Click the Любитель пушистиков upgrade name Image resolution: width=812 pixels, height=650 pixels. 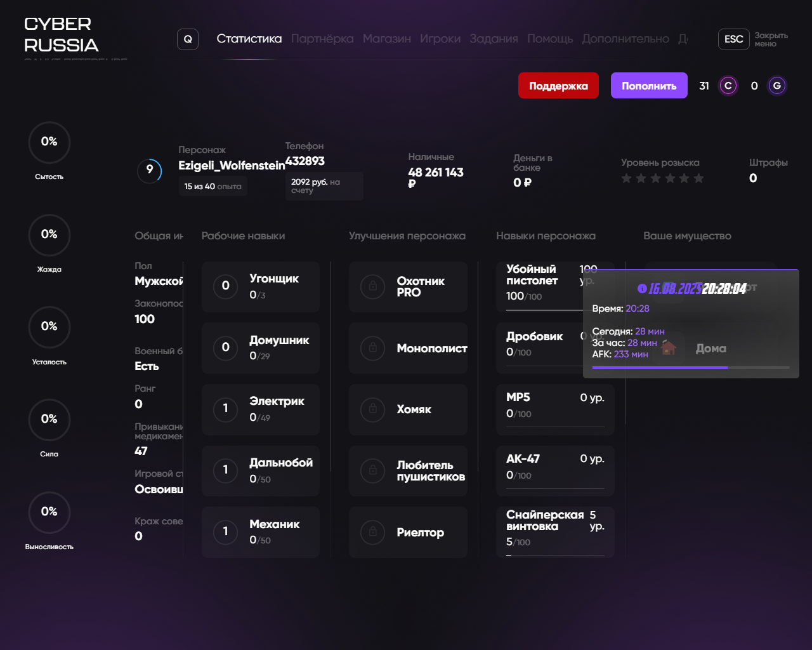431,471
